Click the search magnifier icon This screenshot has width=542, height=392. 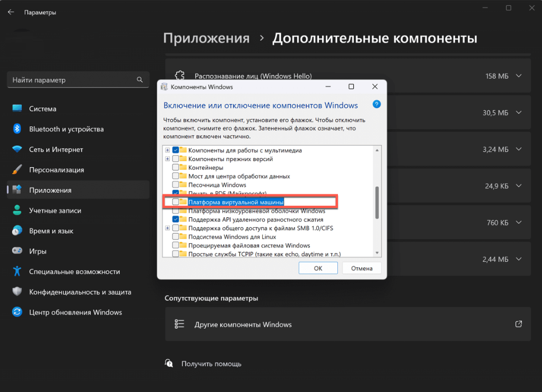tap(140, 80)
